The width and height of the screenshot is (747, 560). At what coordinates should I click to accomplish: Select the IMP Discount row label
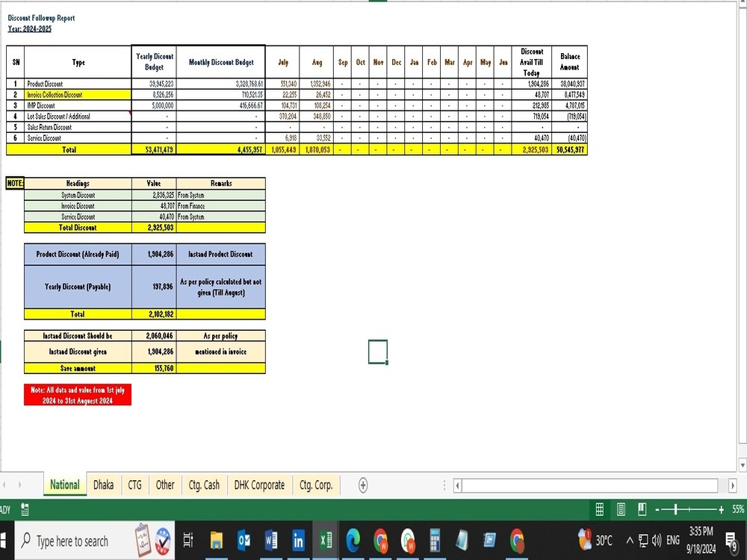click(78, 106)
